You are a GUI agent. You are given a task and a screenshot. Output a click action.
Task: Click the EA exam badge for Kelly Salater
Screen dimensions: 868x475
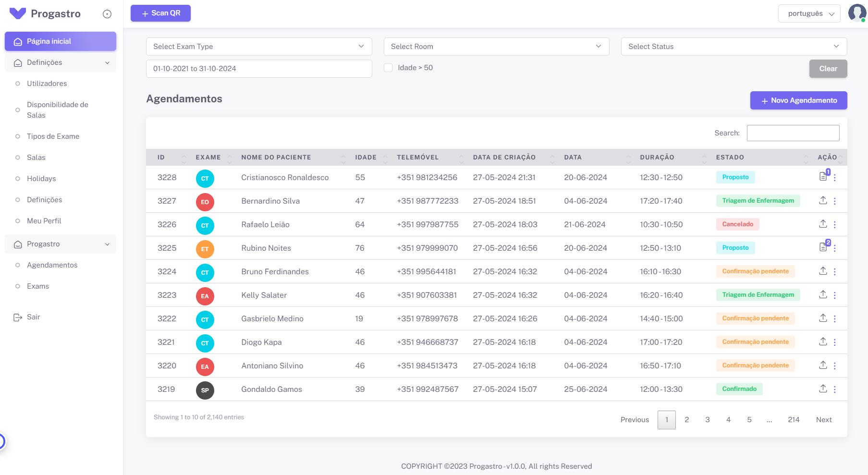[x=205, y=296]
